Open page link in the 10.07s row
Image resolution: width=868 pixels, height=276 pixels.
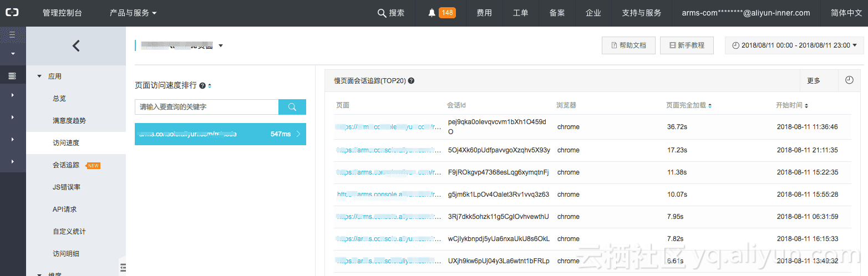click(389, 195)
